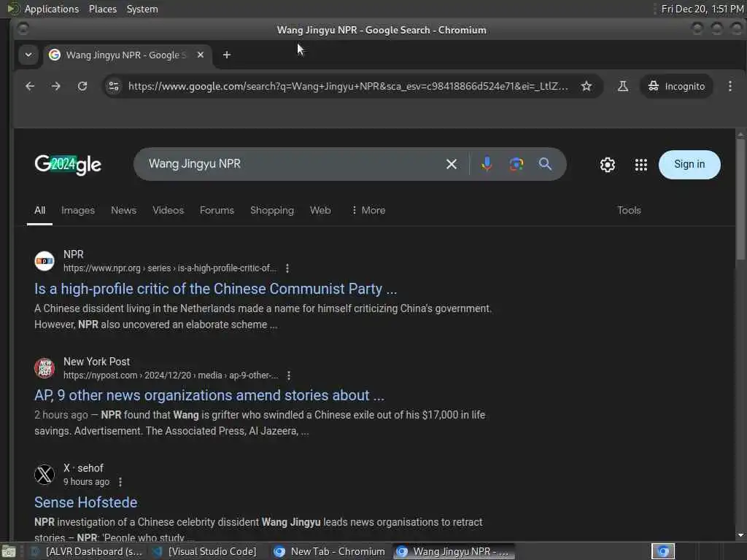This screenshot has height=560, width=747.
Task: Click workspace switcher in bottom panel
Action: coord(663,551)
